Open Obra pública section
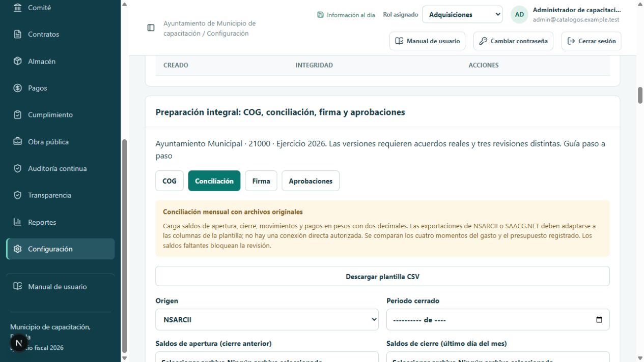The width and height of the screenshot is (644, 362). tap(60, 142)
